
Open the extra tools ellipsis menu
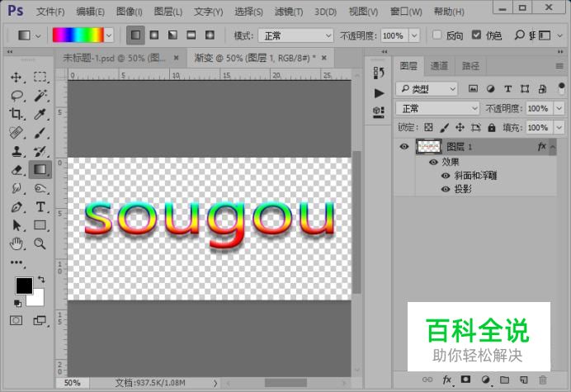coord(16,262)
